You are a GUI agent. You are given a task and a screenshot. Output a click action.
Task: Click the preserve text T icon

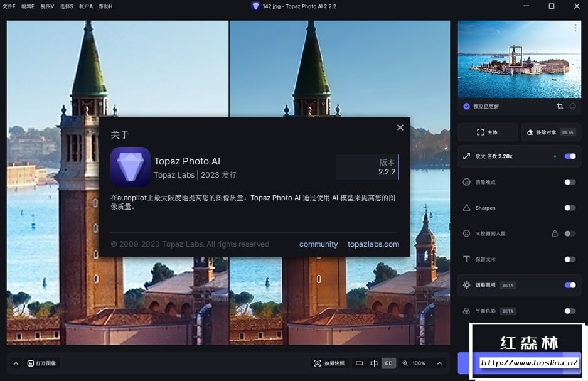(x=466, y=259)
